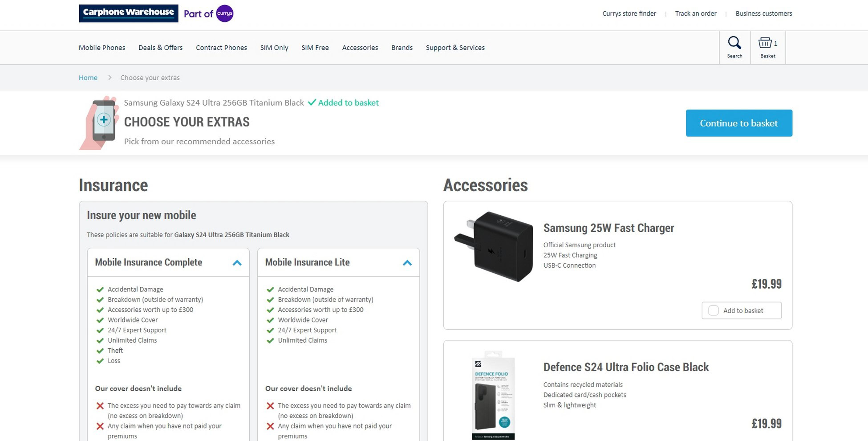The height and width of the screenshot is (441, 868).
Task: Click the phone-in-hand extras illustration
Action: point(99,123)
